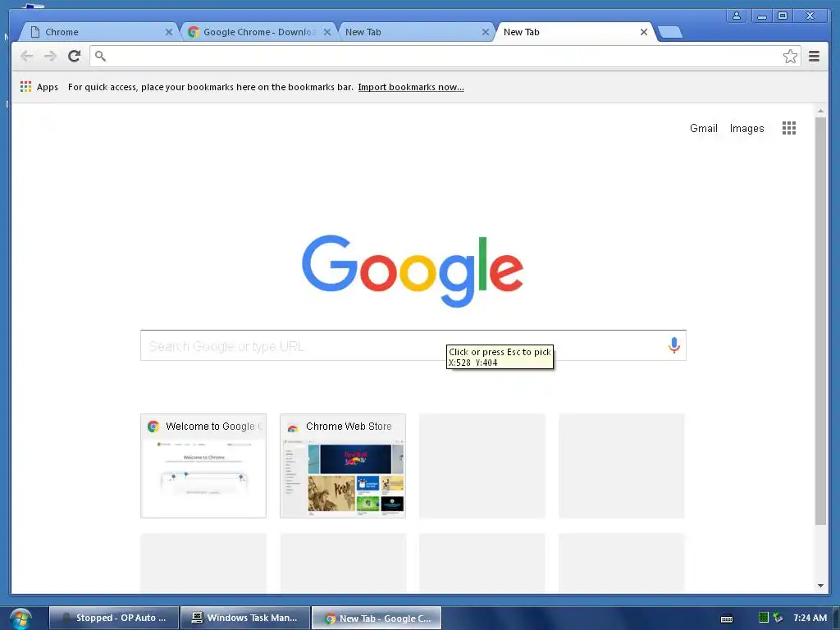
Task: Open Welcome to Google Chrome thumbnail
Action: [x=203, y=466]
